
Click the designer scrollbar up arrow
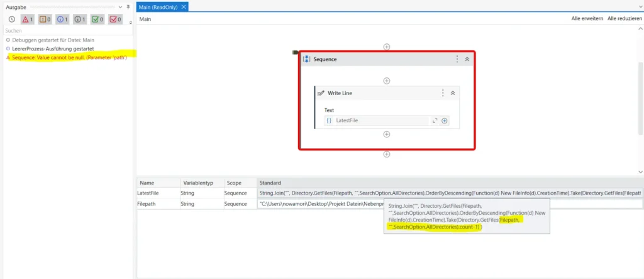[640, 28]
